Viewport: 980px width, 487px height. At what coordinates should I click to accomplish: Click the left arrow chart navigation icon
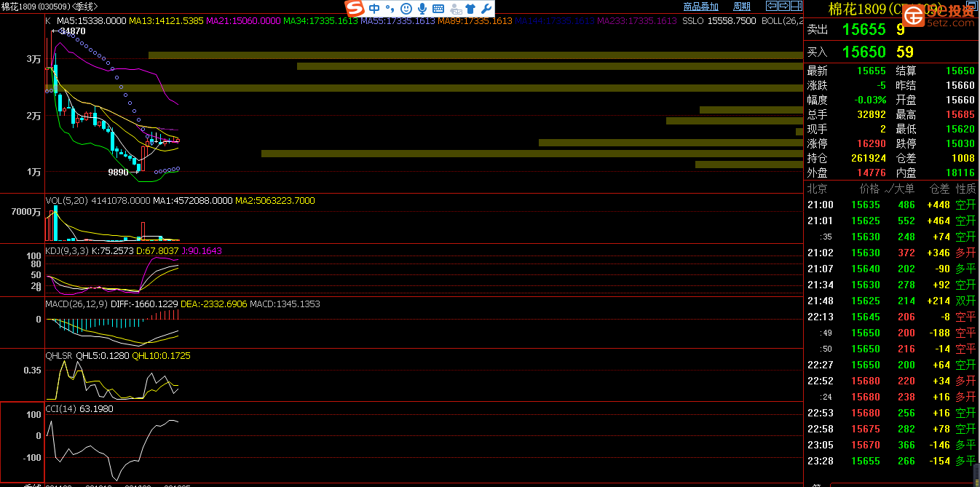click(x=772, y=6)
